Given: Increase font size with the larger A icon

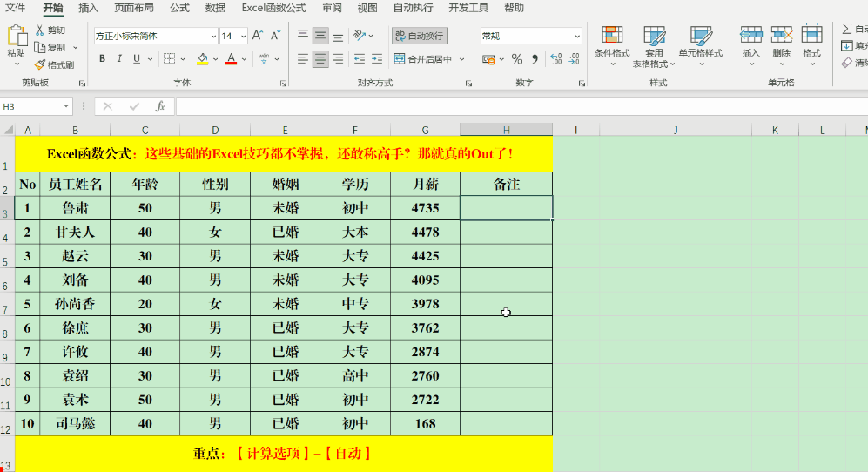Looking at the screenshot, I should click(x=258, y=36).
